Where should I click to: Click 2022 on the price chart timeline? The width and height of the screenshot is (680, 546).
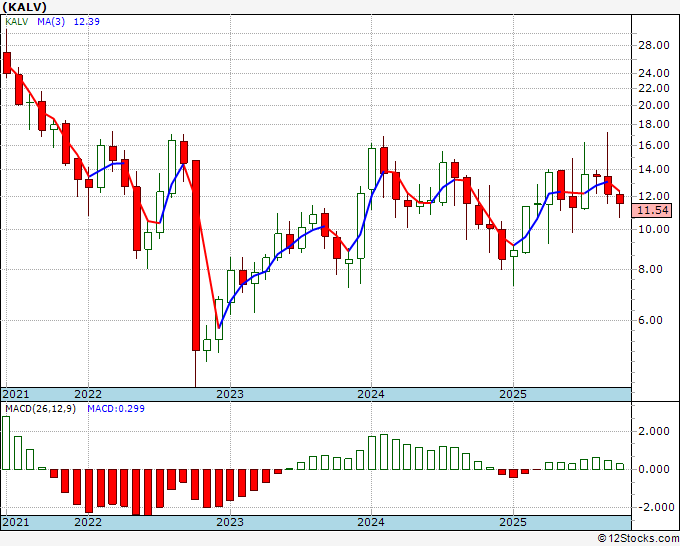(88, 394)
